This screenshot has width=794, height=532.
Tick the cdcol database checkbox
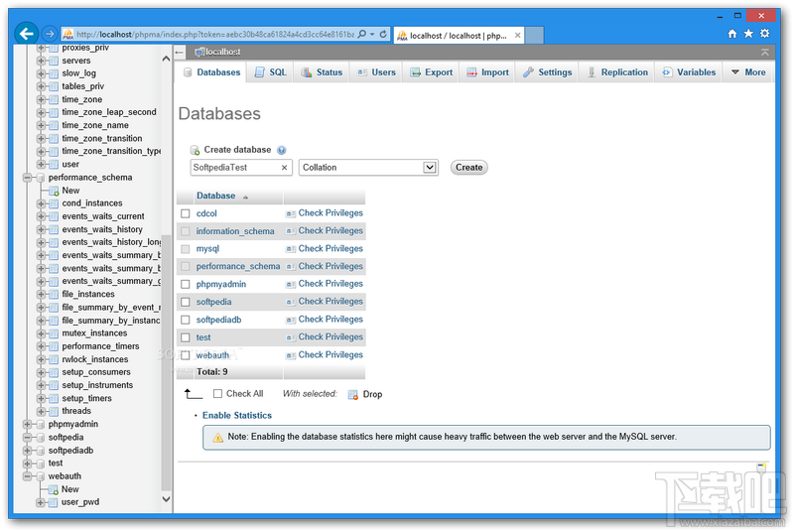pos(186,213)
